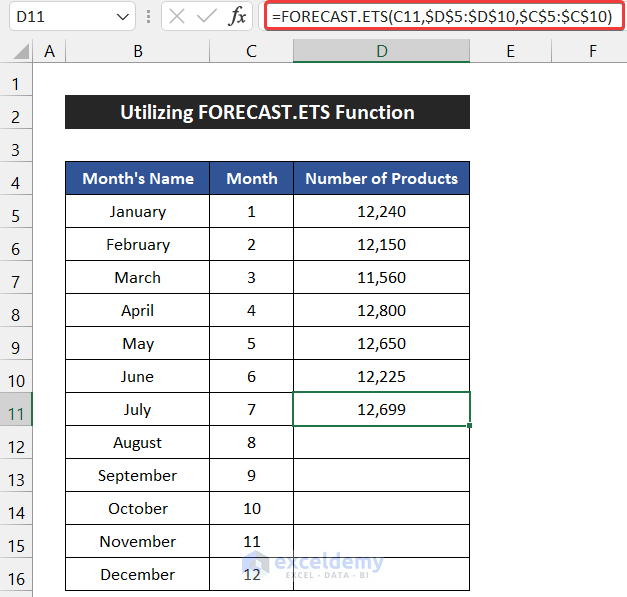The width and height of the screenshot is (627, 597).
Task: Open the Name Box dropdown arrow
Action: pos(122,17)
